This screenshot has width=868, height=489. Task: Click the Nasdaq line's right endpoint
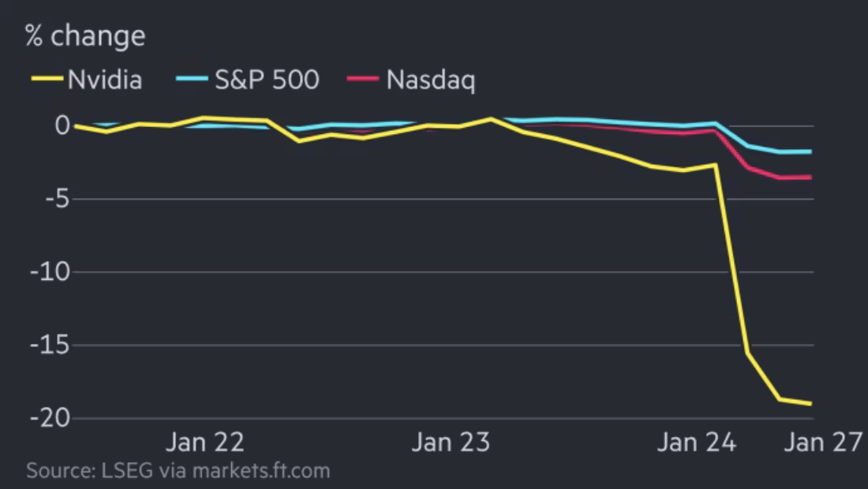(811, 177)
